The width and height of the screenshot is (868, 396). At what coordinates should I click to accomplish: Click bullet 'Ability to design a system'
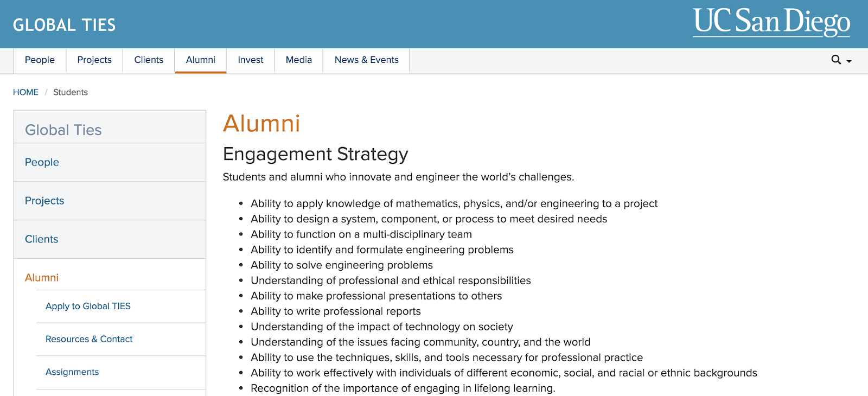pos(429,219)
